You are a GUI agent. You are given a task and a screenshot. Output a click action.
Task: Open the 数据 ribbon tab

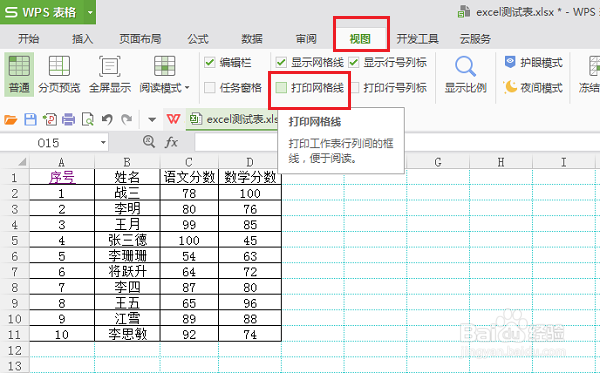click(252, 39)
